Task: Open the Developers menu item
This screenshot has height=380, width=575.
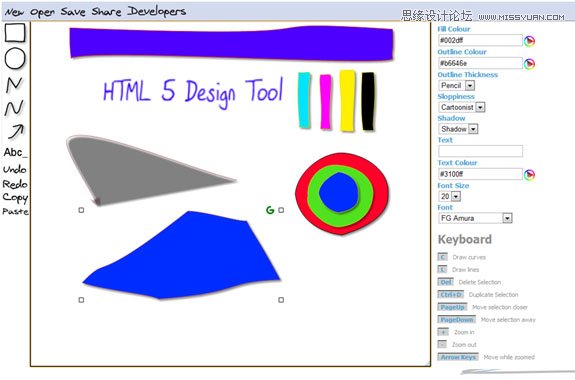Action: point(157,12)
